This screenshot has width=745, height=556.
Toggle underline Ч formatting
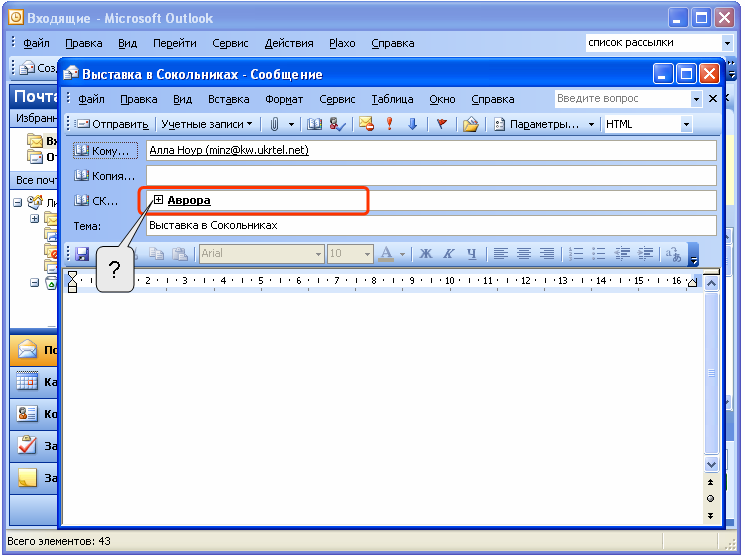tap(471, 254)
